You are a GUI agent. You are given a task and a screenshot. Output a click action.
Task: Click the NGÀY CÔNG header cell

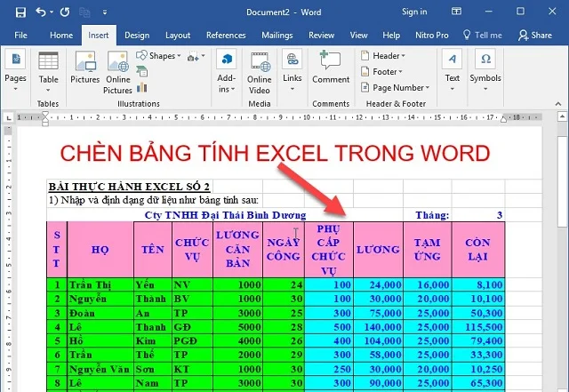coord(284,250)
